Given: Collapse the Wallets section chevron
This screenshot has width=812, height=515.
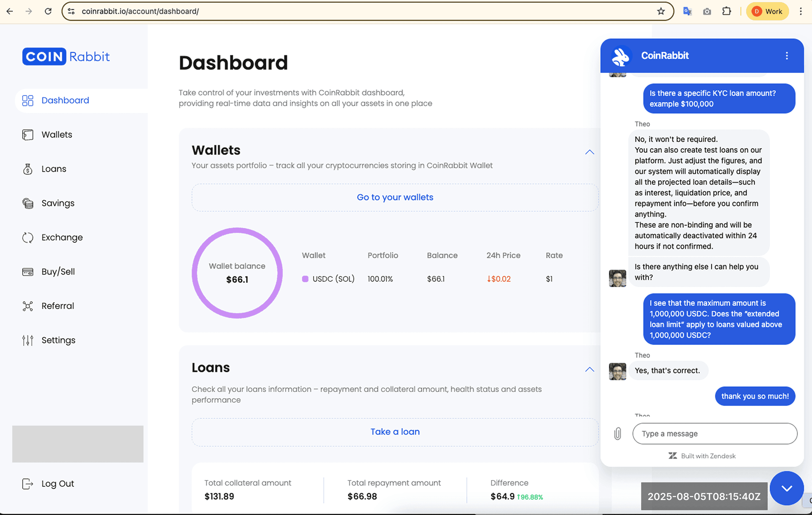Looking at the screenshot, I should coord(590,152).
